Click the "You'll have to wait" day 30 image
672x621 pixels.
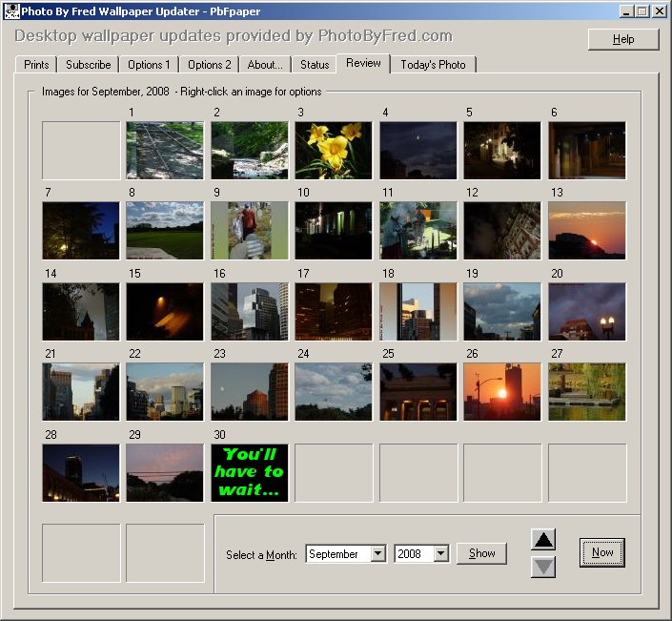(249, 472)
